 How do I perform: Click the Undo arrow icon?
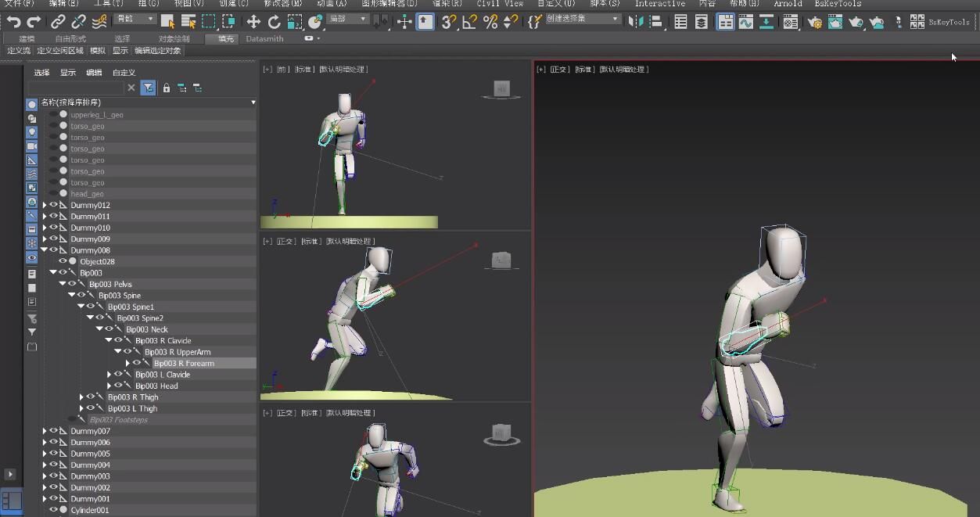13,22
